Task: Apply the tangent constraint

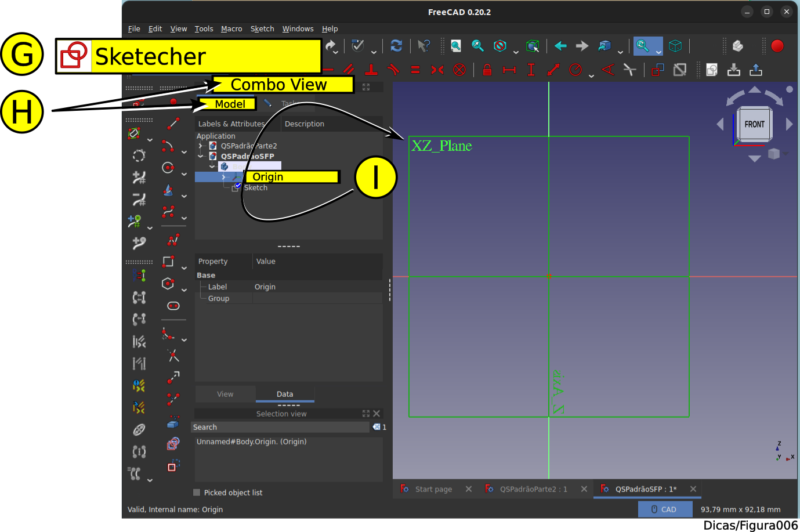Action: click(x=393, y=70)
